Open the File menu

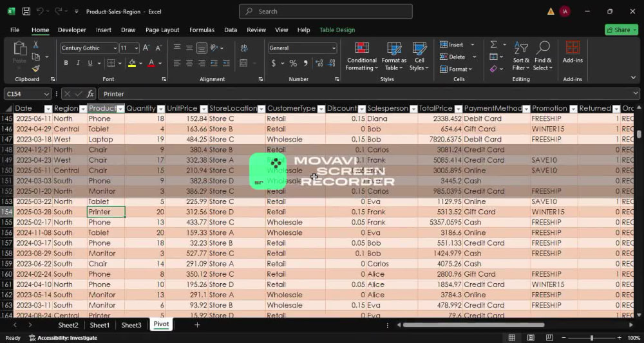15,30
